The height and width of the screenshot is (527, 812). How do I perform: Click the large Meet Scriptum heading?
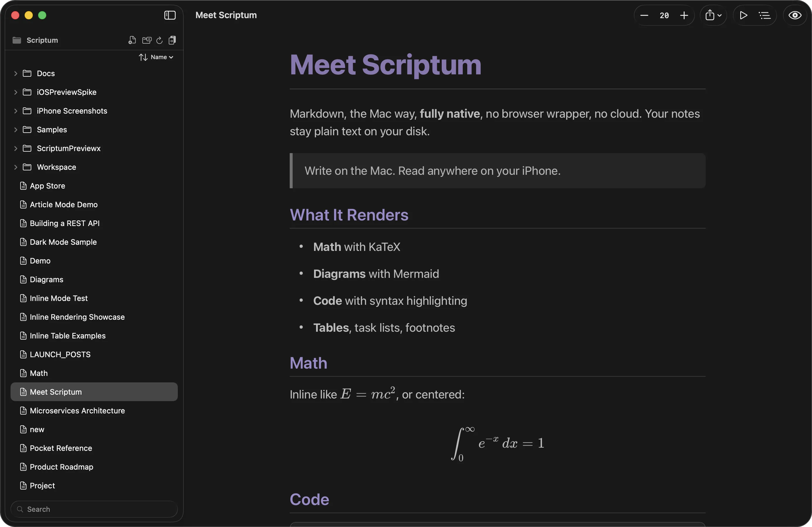point(385,65)
